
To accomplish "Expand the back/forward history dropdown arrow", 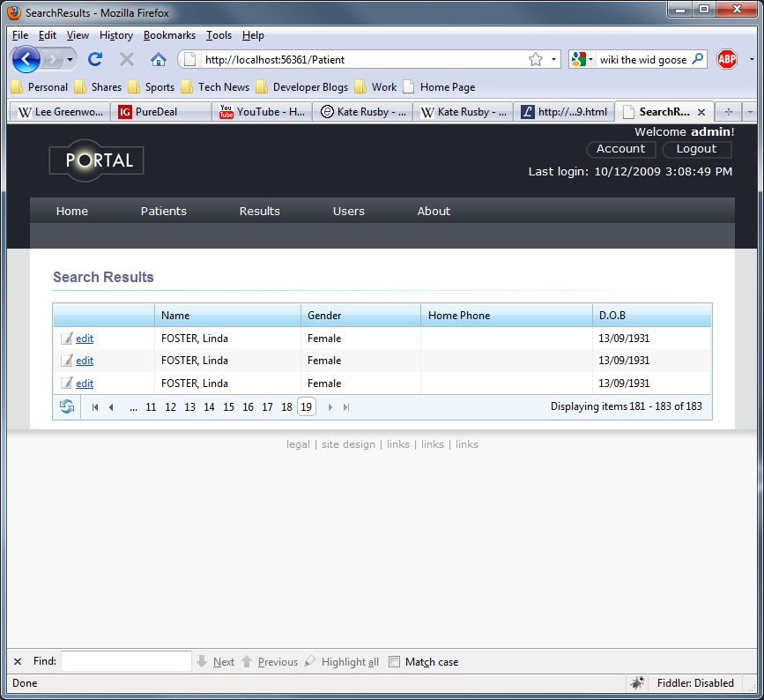I will [x=70, y=59].
